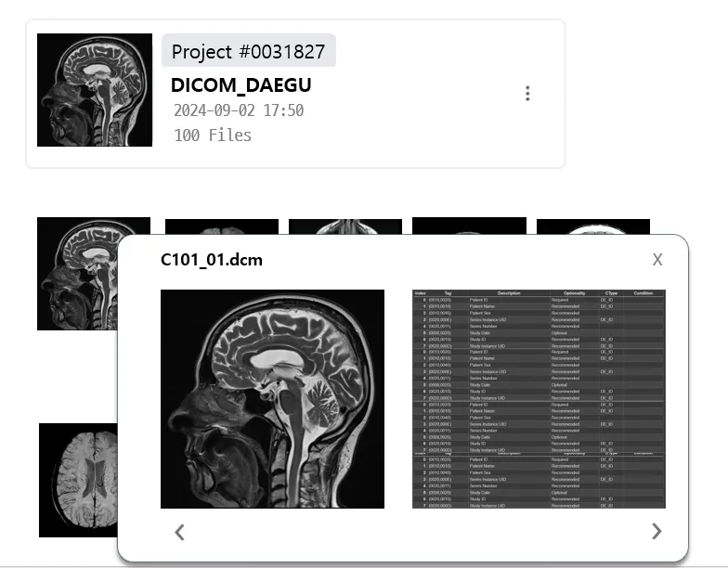Click the Optionality header atop the metadata table
This screenshot has width=728, height=568.
coord(574,293)
